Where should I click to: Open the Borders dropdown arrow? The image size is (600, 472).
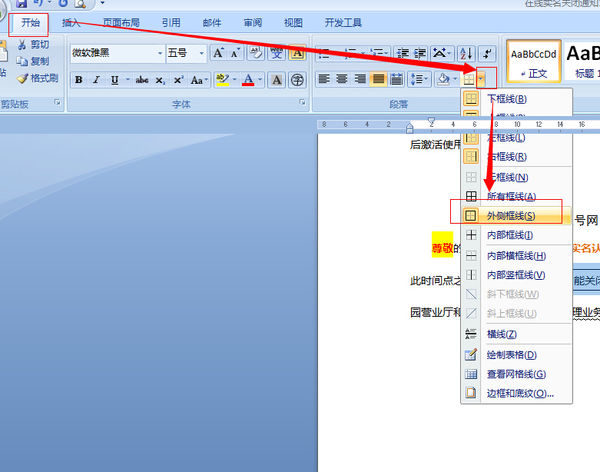481,80
